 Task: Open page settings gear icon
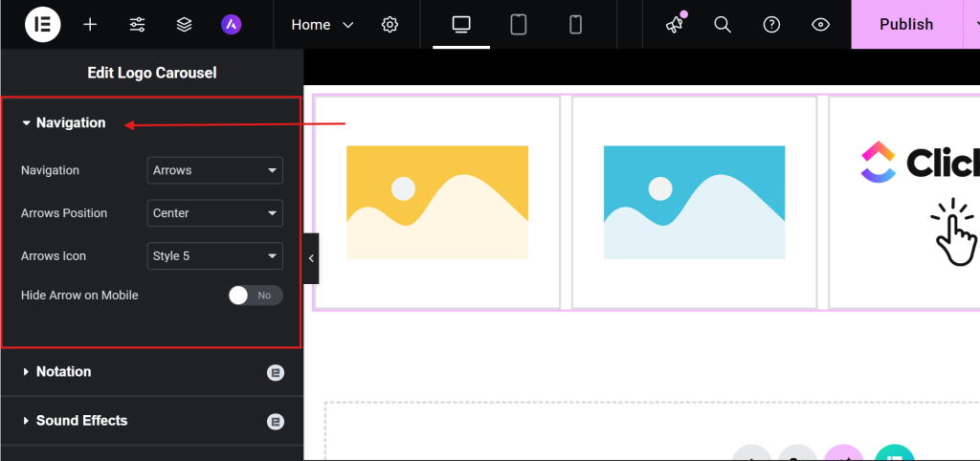tap(390, 24)
